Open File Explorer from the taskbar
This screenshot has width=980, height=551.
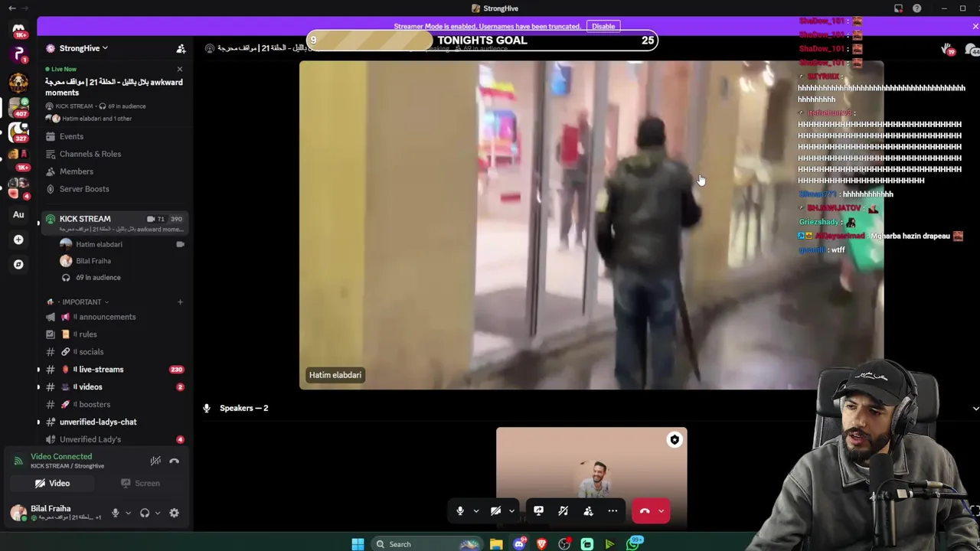[496, 544]
